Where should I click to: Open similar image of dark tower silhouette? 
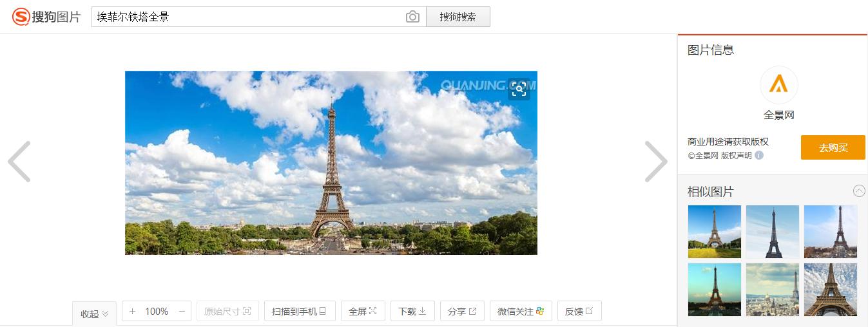click(x=773, y=232)
